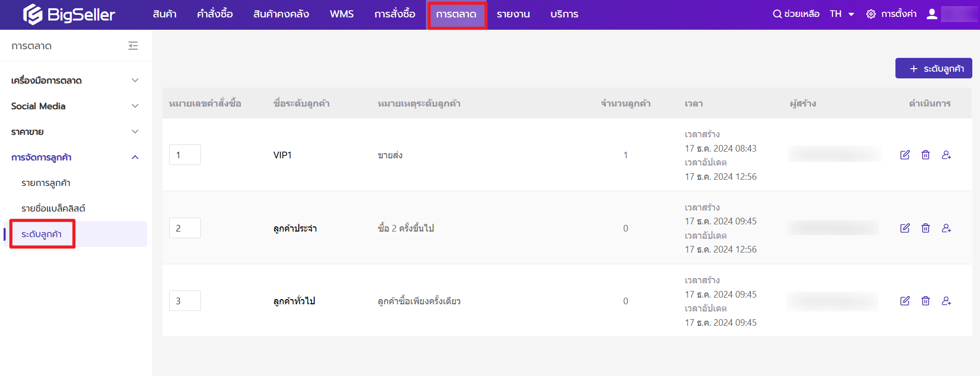
Task: Collapse the sidebar menu icon
Action: pos(133,46)
